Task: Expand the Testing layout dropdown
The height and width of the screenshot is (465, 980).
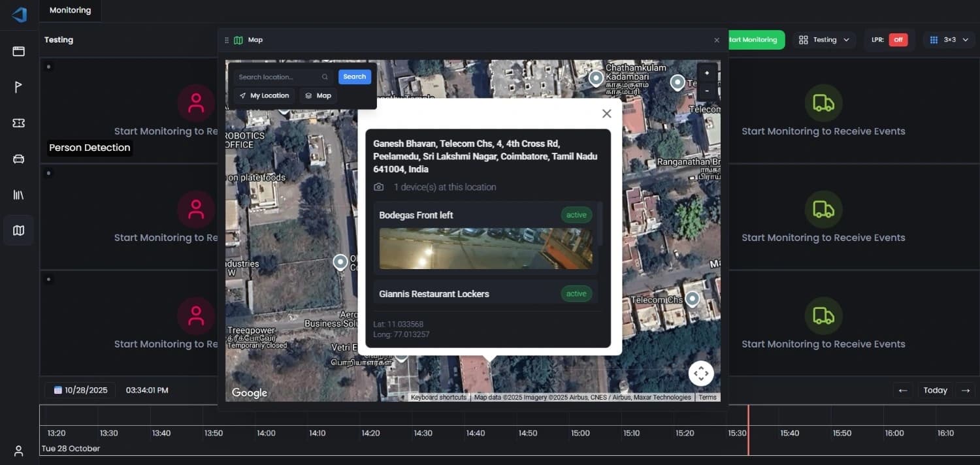Action: pos(825,40)
